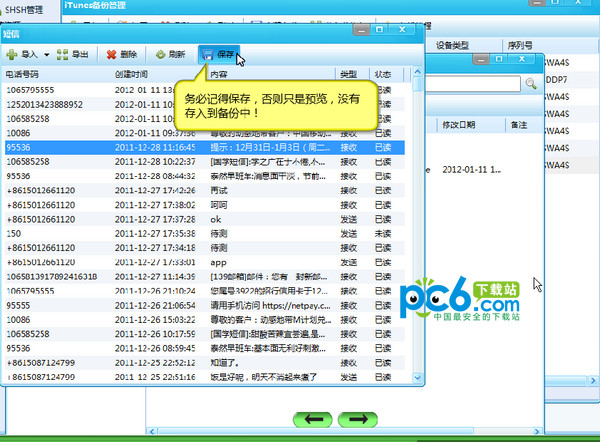The height and width of the screenshot is (442, 600).
Task: Select the message row with content 'app'
Action: coord(205,262)
